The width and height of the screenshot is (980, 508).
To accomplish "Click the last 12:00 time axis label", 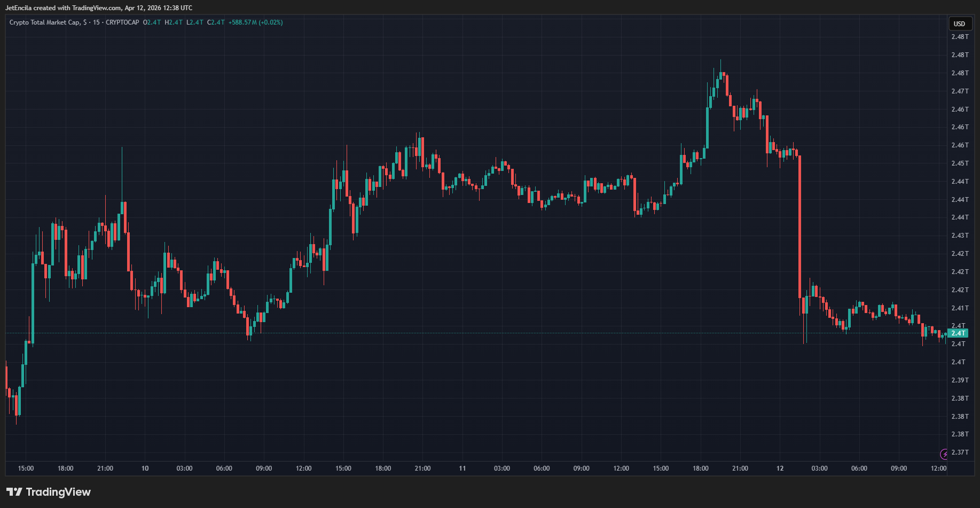I will [938, 468].
